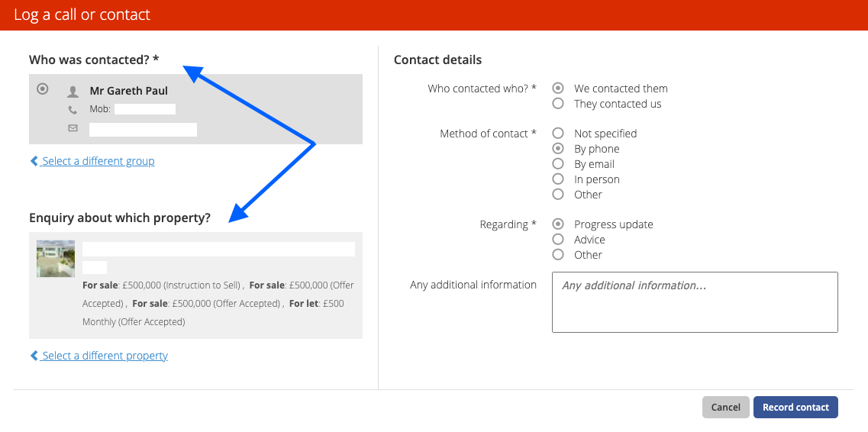Click the phone icon next to Mob

(x=73, y=110)
